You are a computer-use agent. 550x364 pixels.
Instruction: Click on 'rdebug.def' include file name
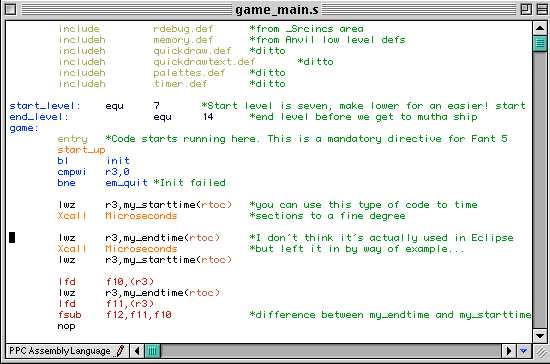(x=183, y=29)
